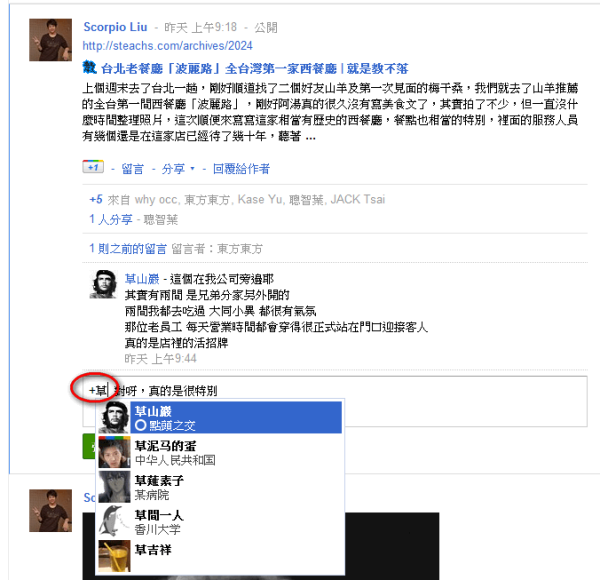Open the steachs.com/archives/2024 link
Viewport: 600px width, 580px height.
(x=168, y=46)
